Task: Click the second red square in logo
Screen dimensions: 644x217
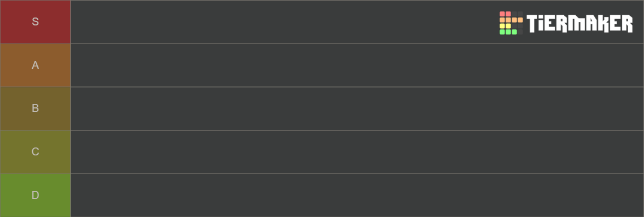Action: pyautogui.click(x=508, y=14)
